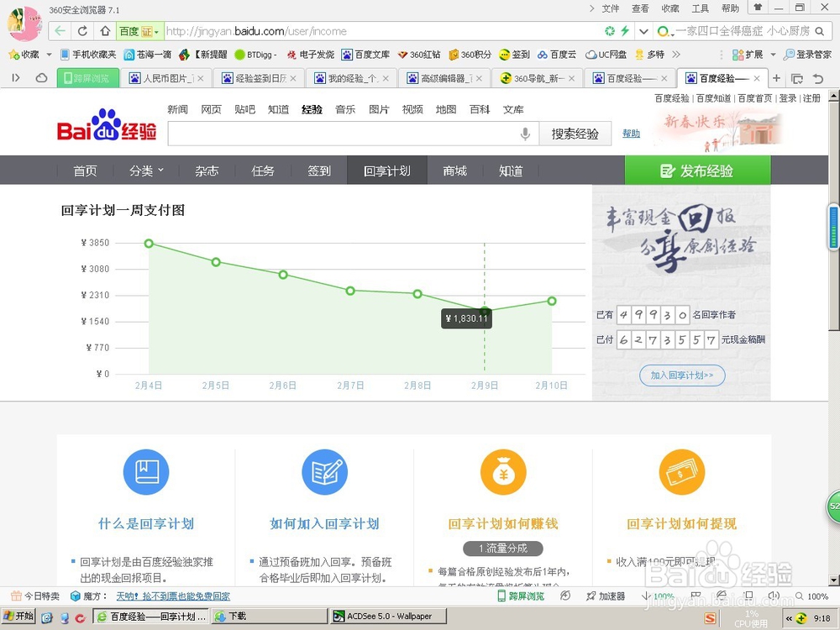Click the green lightning speed icon
The image size is (840, 630).
tap(625, 31)
